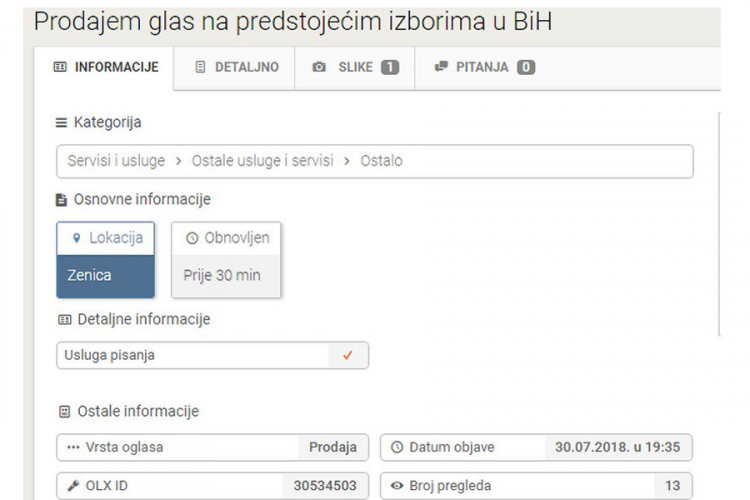Toggle the red checkmark for Usluga pisanja
750x500 pixels.
pyautogui.click(x=348, y=355)
